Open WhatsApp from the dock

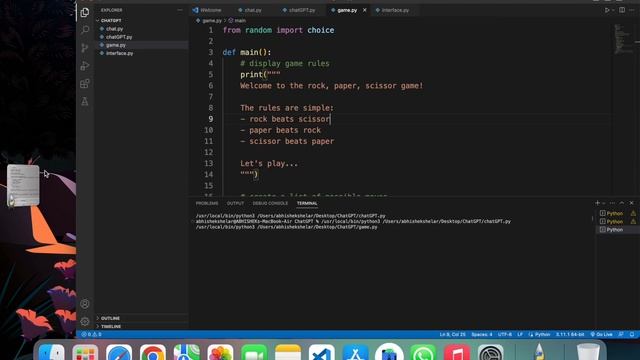[x=423, y=353]
